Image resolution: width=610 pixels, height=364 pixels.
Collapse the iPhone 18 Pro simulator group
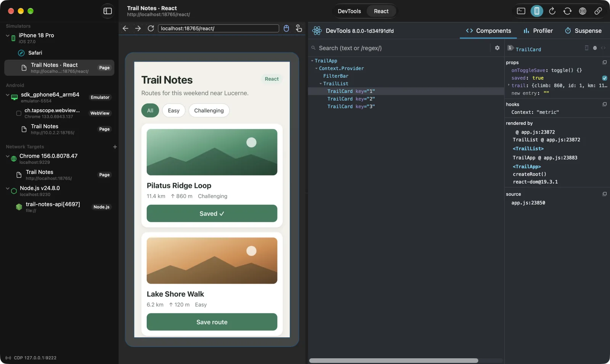coord(8,35)
